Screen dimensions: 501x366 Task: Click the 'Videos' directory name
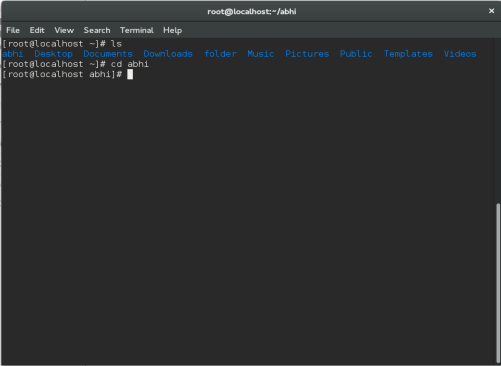click(x=460, y=54)
